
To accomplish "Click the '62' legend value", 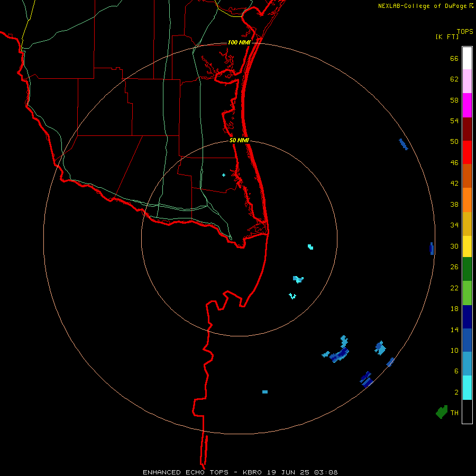I will pos(454,79).
